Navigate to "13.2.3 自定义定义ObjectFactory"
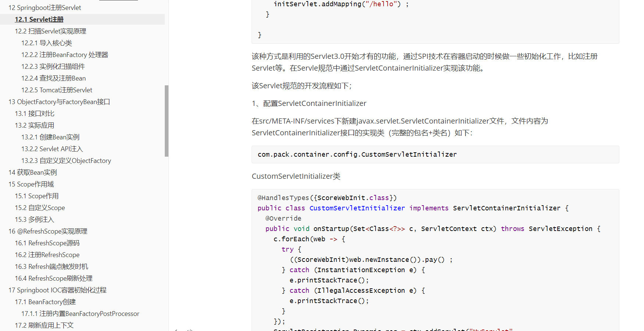The width and height of the screenshot is (644, 331). [x=66, y=160]
